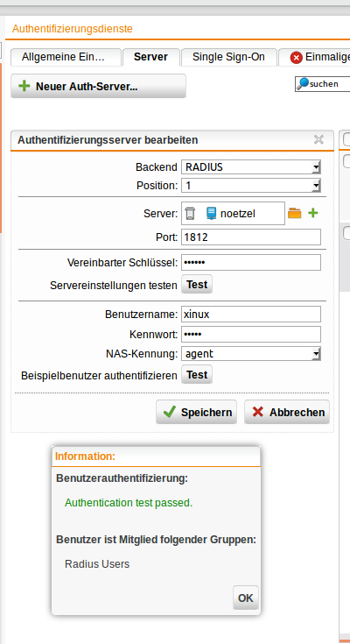Viewport: 350px width, 644px height.
Task: Open folder icon next to Server field
Action: (x=294, y=213)
